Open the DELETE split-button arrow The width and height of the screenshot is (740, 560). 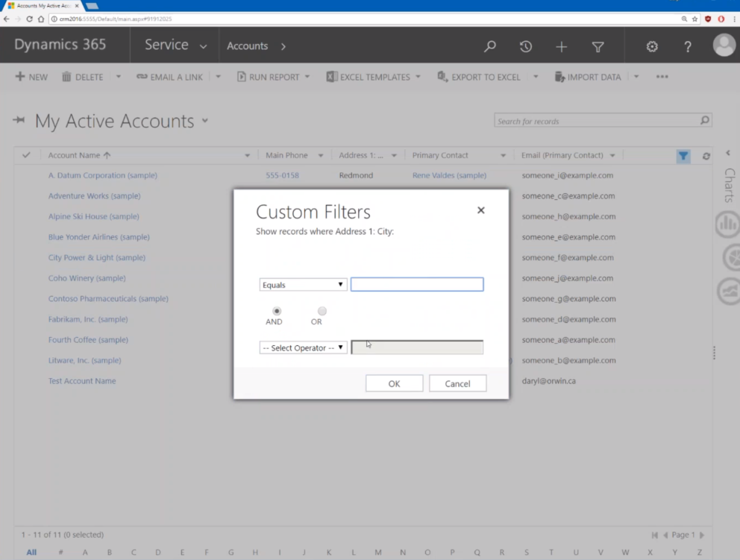[119, 76]
